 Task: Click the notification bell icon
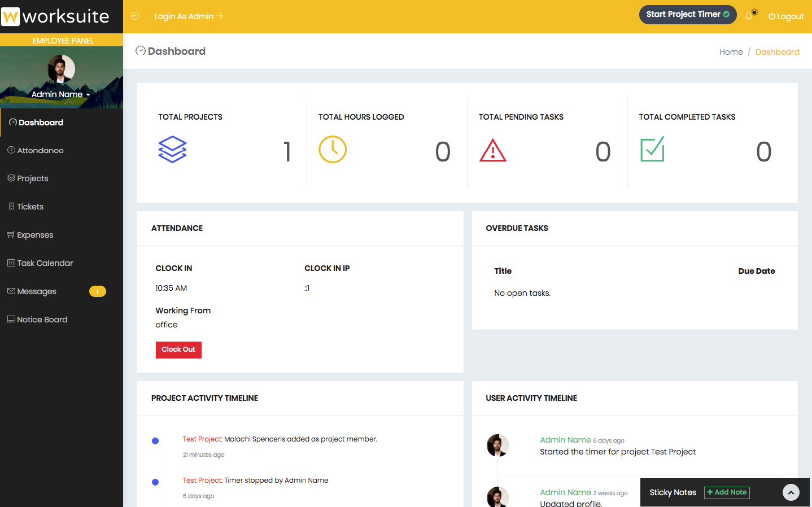(749, 16)
